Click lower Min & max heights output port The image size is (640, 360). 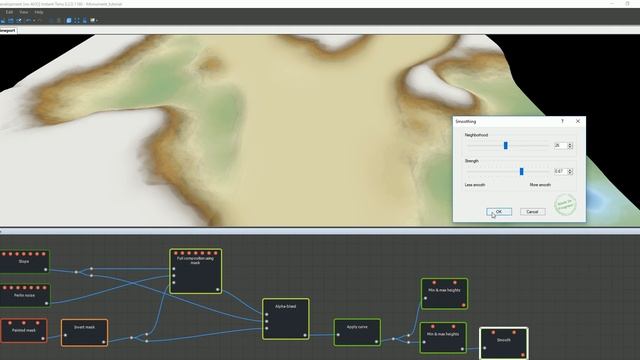tap(462, 349)
